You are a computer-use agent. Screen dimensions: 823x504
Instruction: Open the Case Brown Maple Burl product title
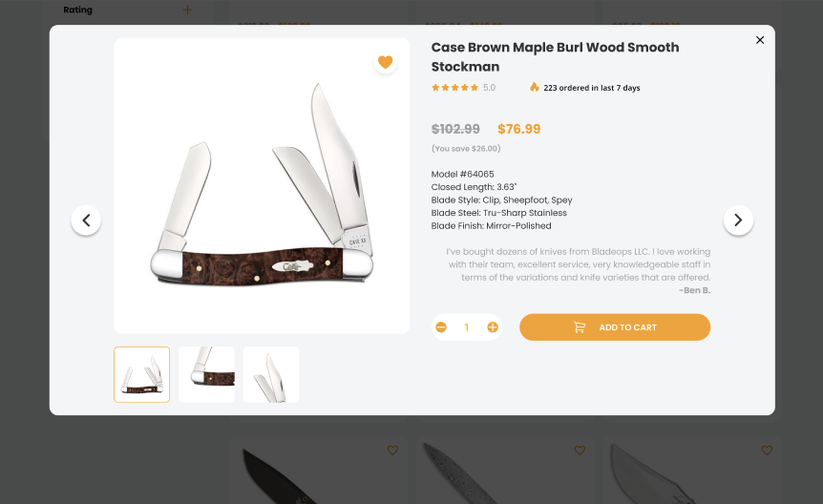point(555,56)
